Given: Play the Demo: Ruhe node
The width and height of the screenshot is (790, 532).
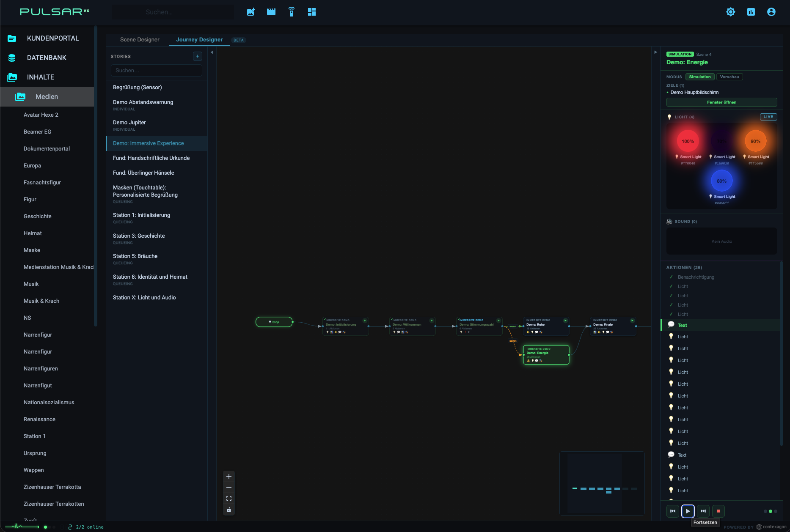Looking at the screenshot, I should click(565, 321).
